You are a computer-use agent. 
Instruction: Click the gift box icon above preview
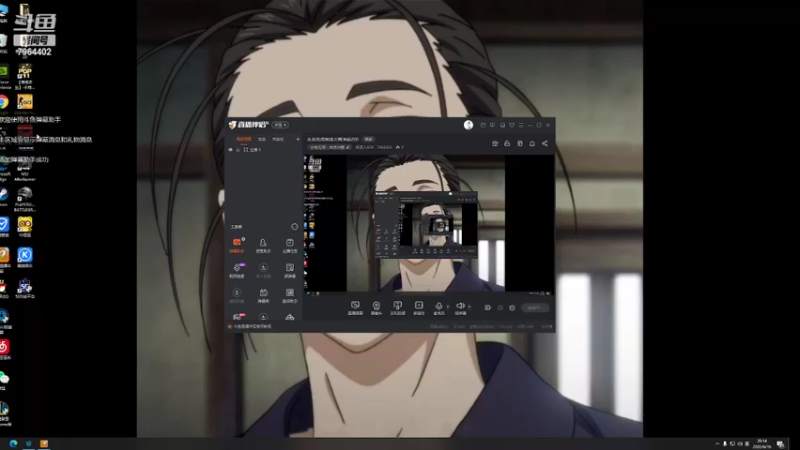pyautogui.click(x=495, y=143)
